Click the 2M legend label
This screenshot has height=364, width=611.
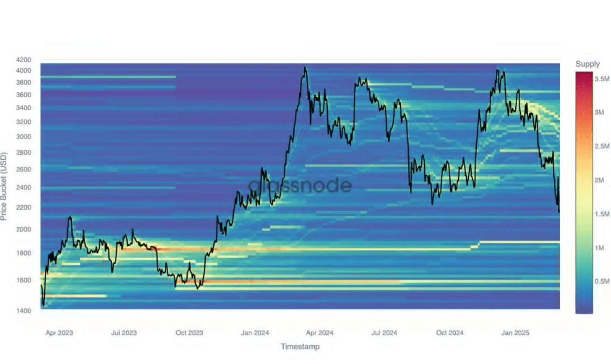(x=599, y=180)
